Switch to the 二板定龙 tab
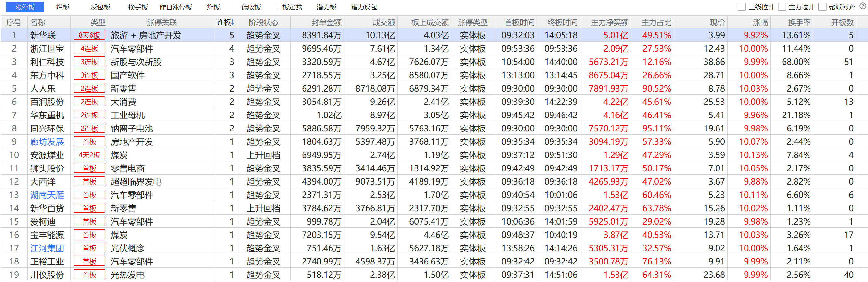 (289, 7)
